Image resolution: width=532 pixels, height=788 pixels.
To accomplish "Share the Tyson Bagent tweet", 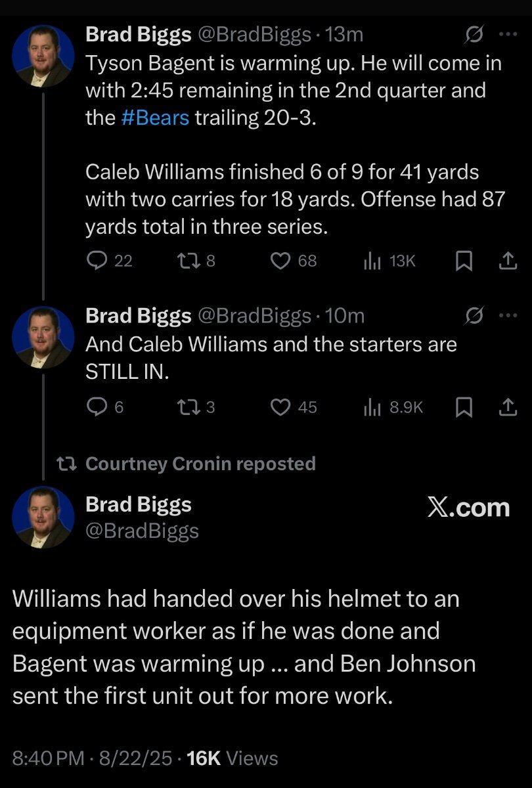I will point(506,261).
